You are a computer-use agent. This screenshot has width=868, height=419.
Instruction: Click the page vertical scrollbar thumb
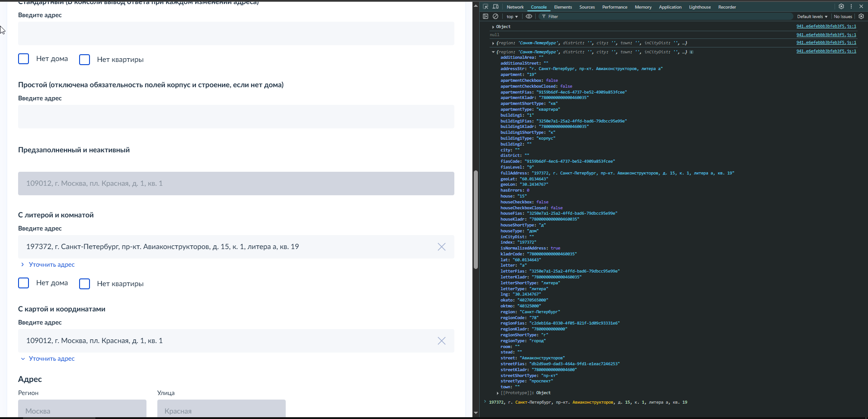(476, 220)
